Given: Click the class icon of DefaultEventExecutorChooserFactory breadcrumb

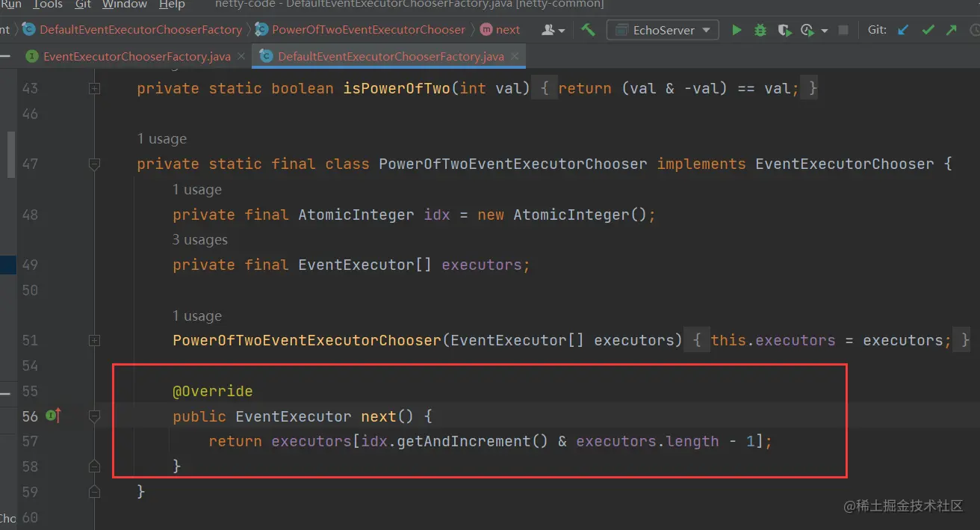Looking at the screenshot, I should (x=29, y=30).
